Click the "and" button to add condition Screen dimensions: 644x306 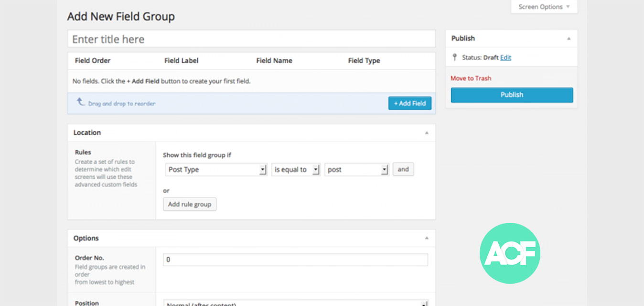(x=403, y=169)
